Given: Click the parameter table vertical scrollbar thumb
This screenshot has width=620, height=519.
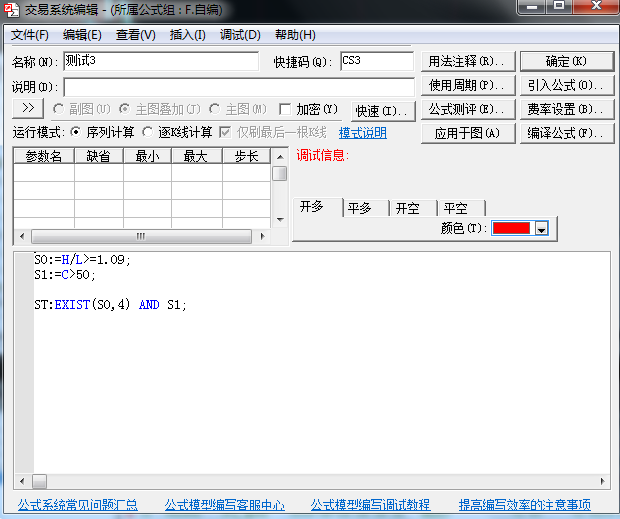Looking at the screenshot, I should (280, 174).
